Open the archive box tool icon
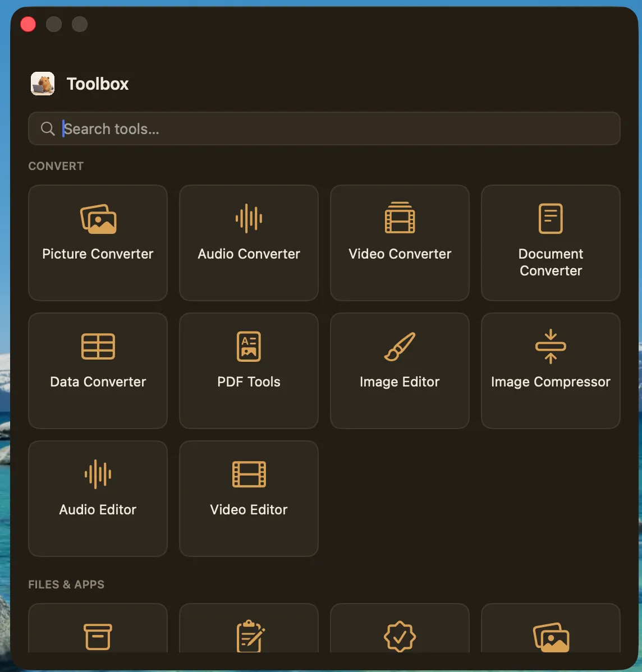642x672 pixels. coord(98,637)
